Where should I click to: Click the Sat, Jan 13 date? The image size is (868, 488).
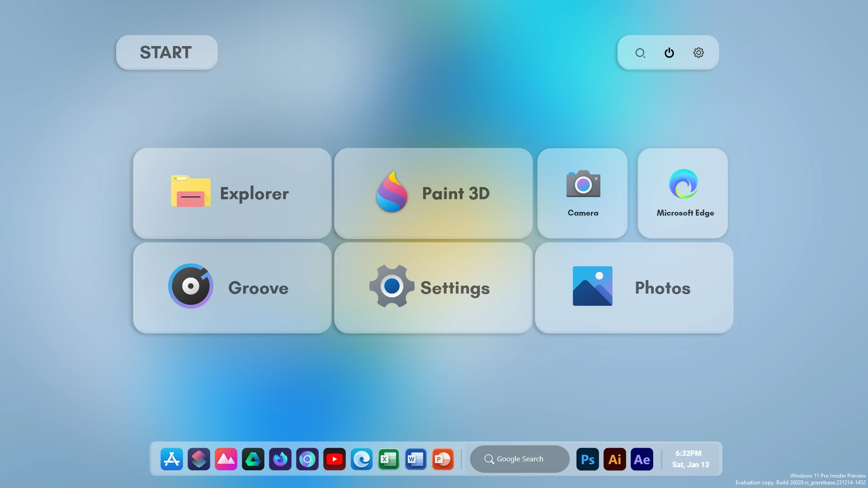(690, 465)
